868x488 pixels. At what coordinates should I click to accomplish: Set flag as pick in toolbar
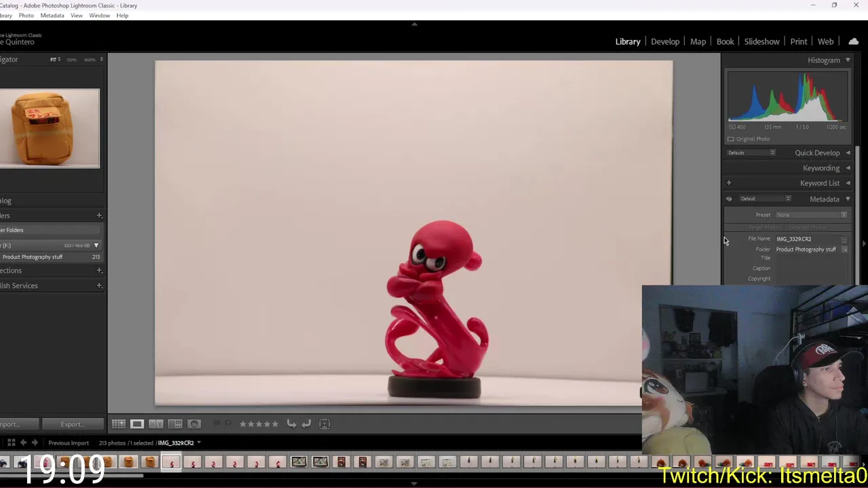[217, 424]
